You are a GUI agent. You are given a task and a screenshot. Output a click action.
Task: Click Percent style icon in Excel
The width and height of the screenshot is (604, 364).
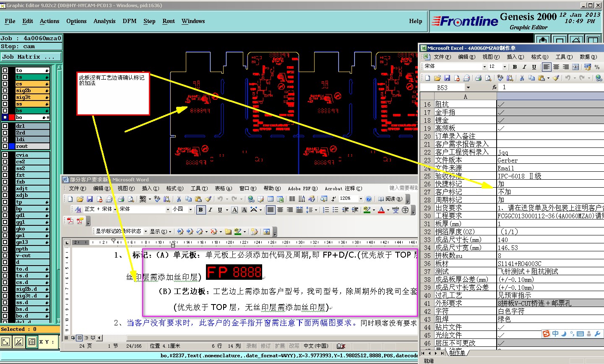coord(597,67)
